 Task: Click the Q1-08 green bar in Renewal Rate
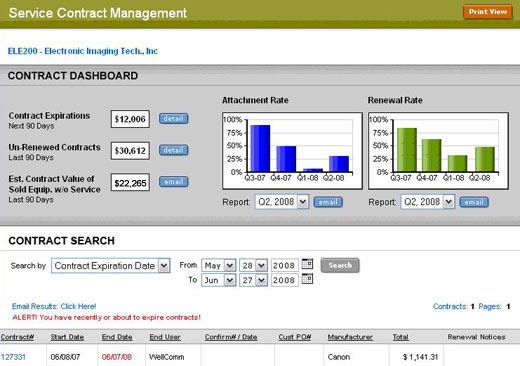pos(457,164)
